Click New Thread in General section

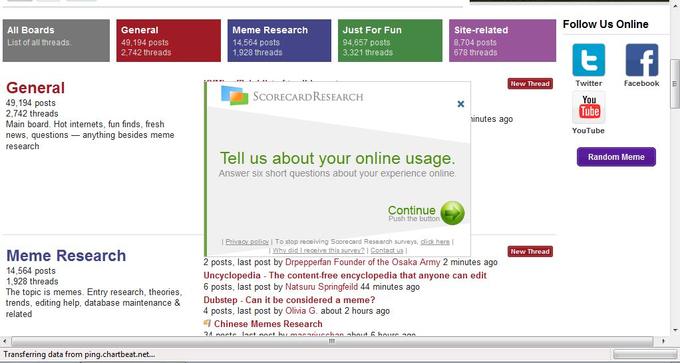pos(530,84)
